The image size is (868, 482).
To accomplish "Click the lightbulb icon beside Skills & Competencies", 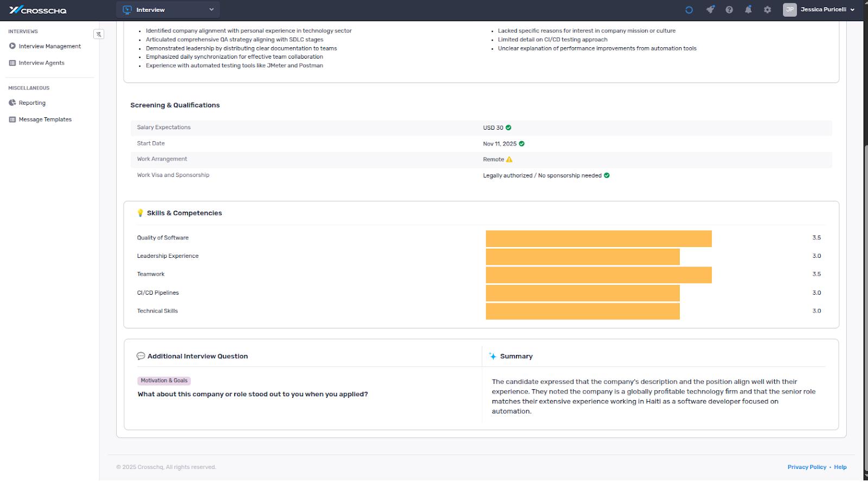I will tap(141, 213).
